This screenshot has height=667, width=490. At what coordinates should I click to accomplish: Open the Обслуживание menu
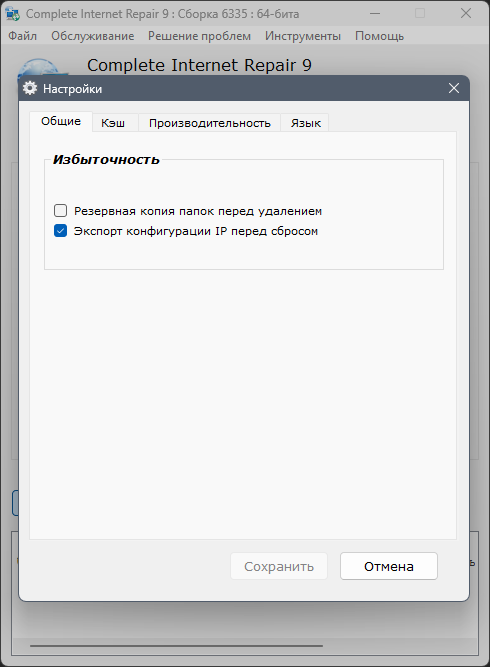pos(93,36)
